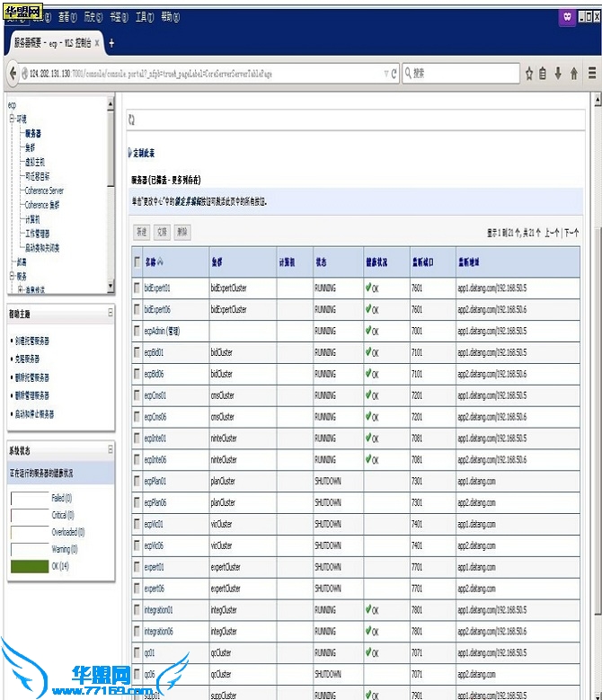
Task: Click the green OK health status bar
Action: (29, 566)
